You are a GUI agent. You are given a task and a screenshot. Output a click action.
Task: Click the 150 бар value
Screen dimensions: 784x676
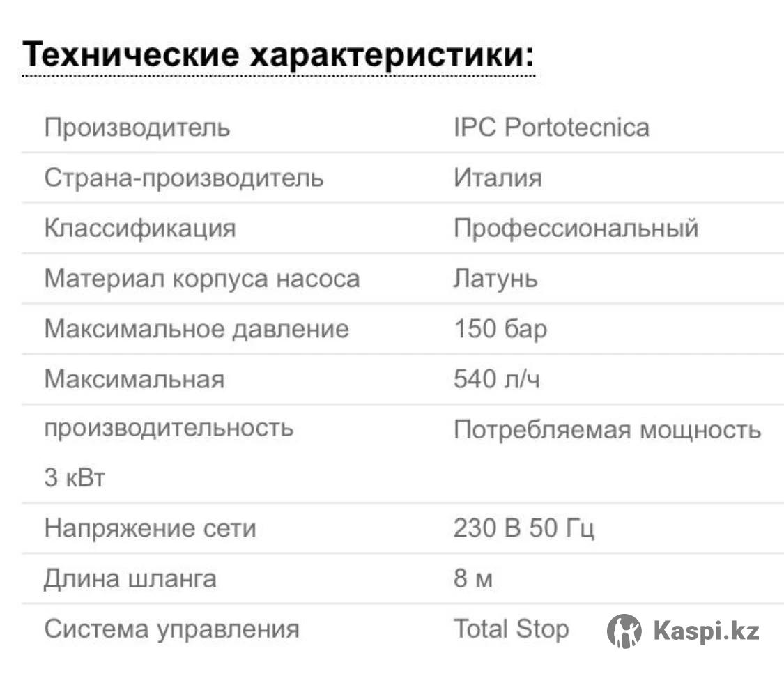[x=500, y=329]
